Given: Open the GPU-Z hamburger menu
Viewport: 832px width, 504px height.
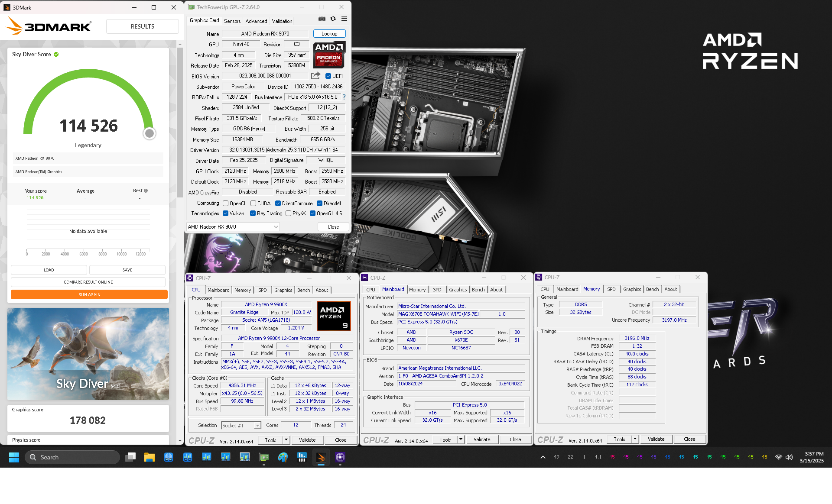Looking at the screenshot, I should [344, 19].
